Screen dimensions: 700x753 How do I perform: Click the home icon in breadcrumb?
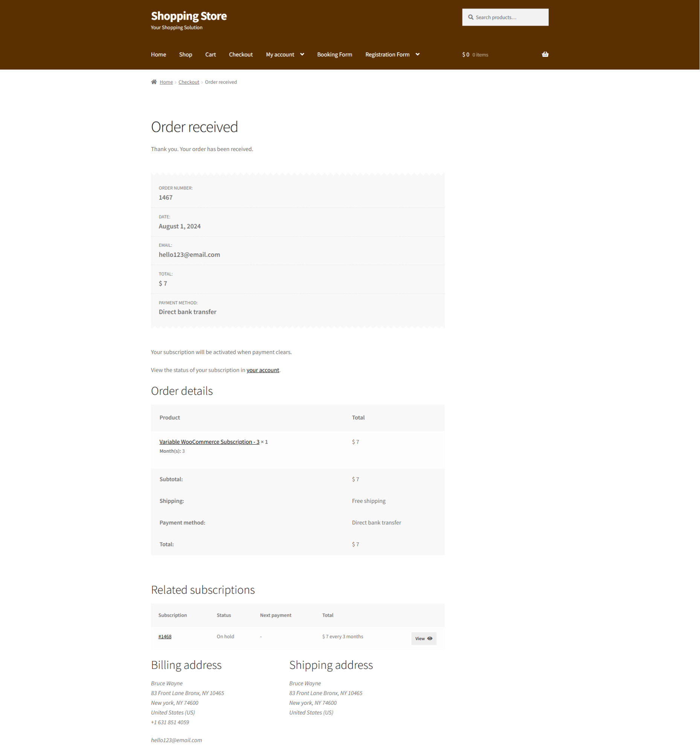click(x=154, y=82)
